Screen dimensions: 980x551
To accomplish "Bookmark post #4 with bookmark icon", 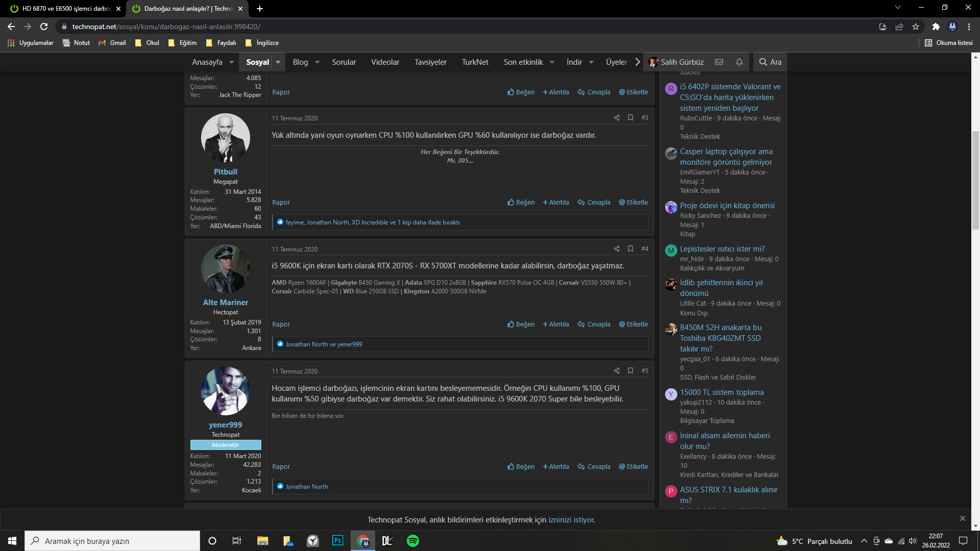I will (630, 249).
